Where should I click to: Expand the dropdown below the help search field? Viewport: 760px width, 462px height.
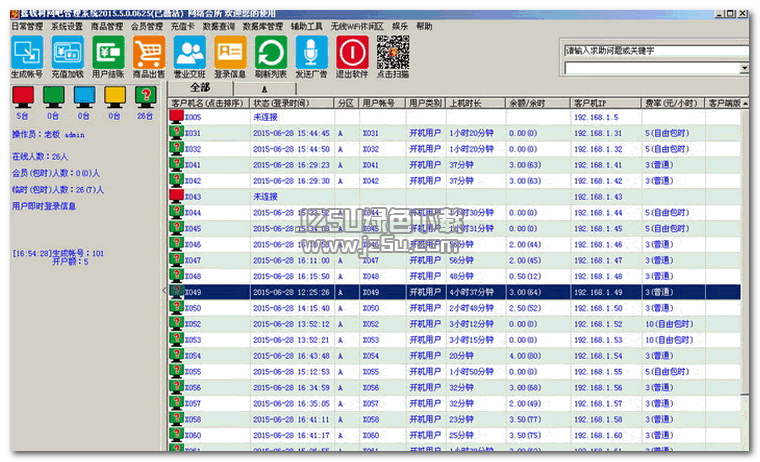tap(744, 68)
